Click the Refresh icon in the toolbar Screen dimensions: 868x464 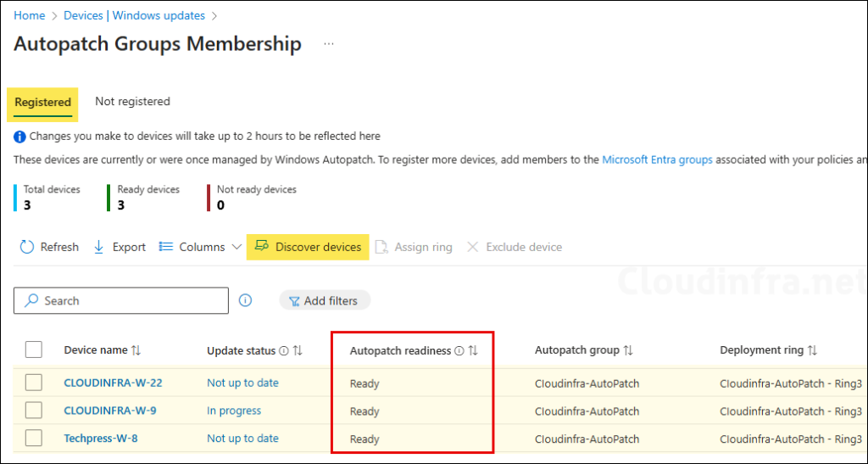[27, 247]
